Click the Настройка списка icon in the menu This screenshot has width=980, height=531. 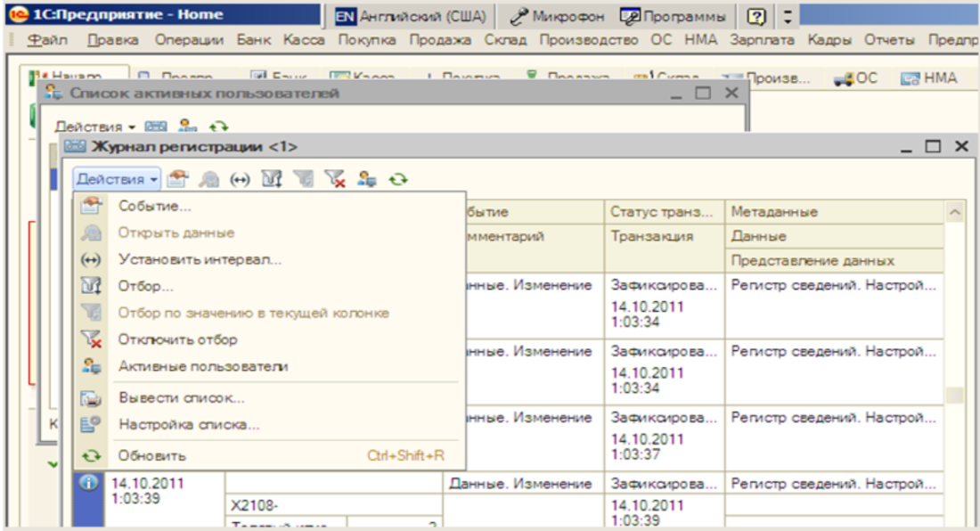pyautogui.click(x=91, y=425)
